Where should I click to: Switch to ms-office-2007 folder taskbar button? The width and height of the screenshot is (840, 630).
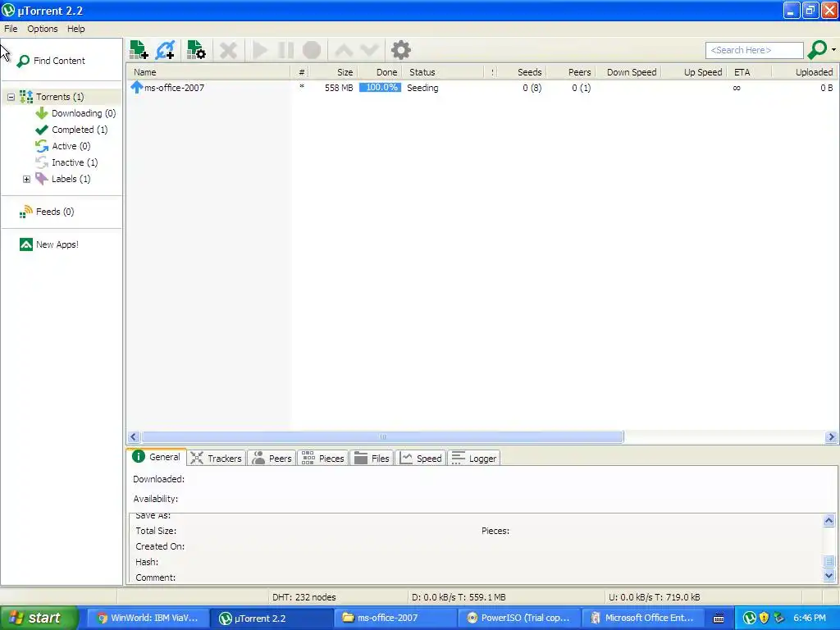tap(395, 619)
